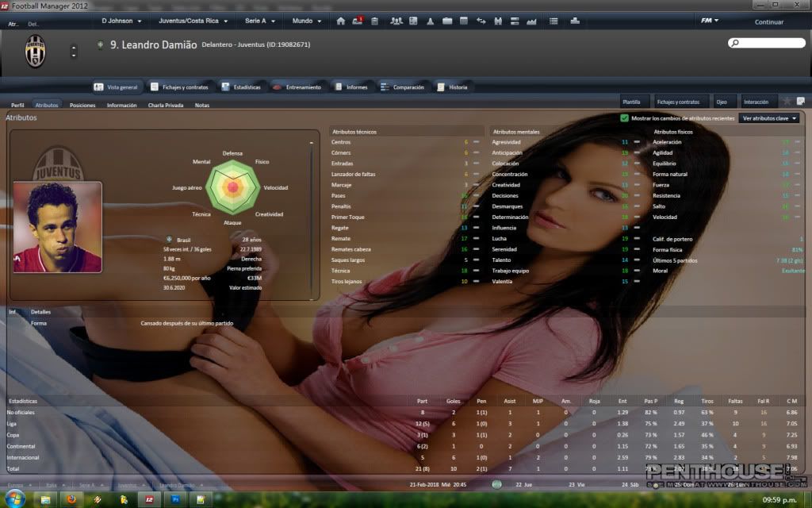Screen dimensions: 812x508
Task: Open the Serie A dropdown in top bar
Action: tap(260, 21)
